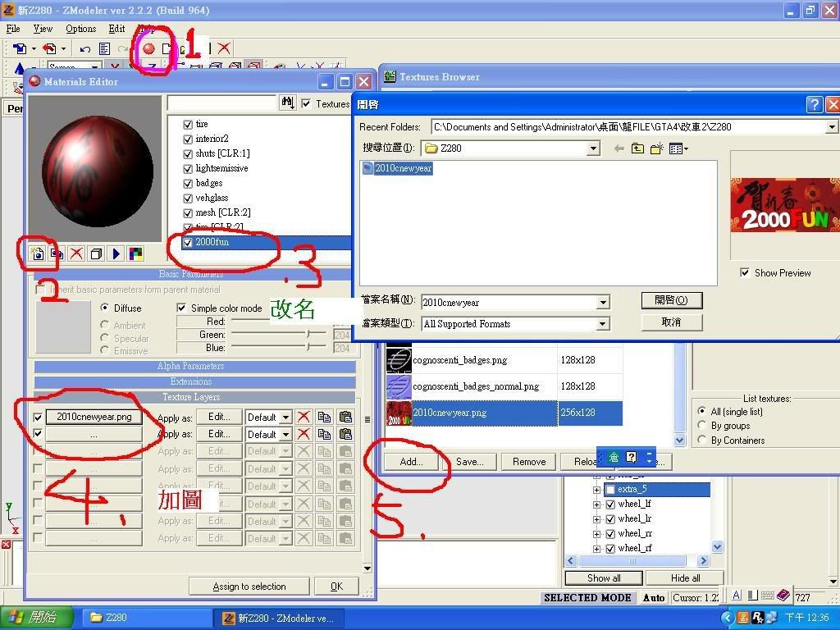Open the Materials Editor red sphere icon
Image resolution: width=840 pixels, height=630 pixels.
click(148, 48)
